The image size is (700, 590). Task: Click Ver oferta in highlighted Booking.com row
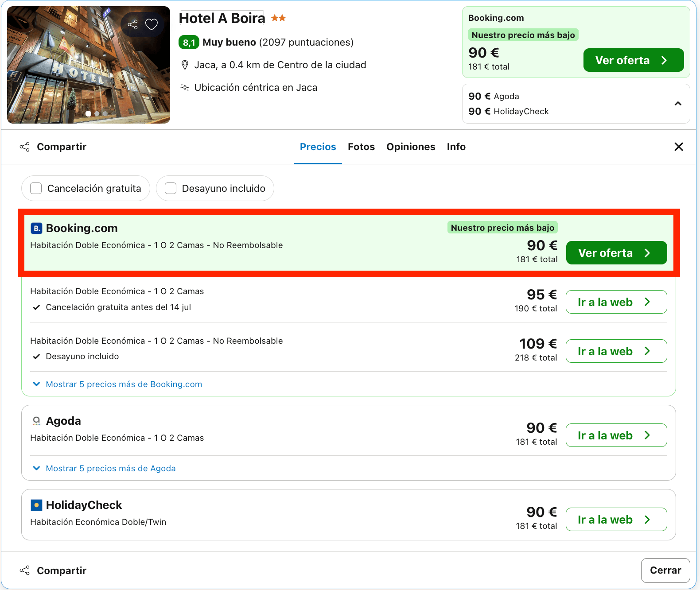(x=616, y=252)
